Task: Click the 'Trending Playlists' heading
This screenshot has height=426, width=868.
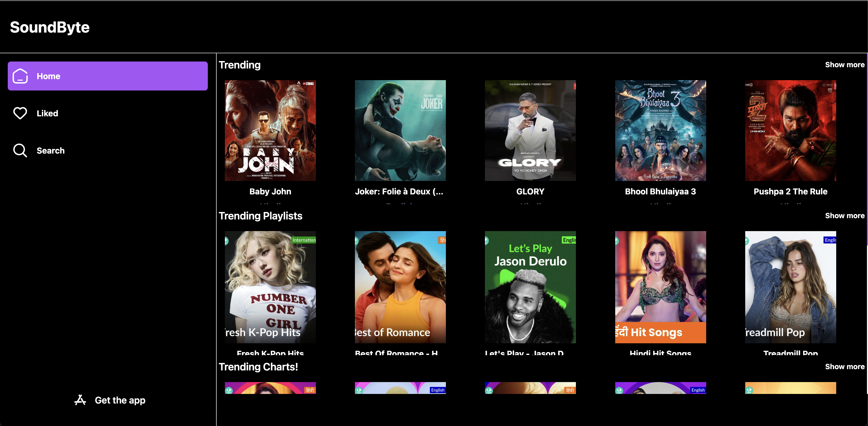Action: click(261, 216)
